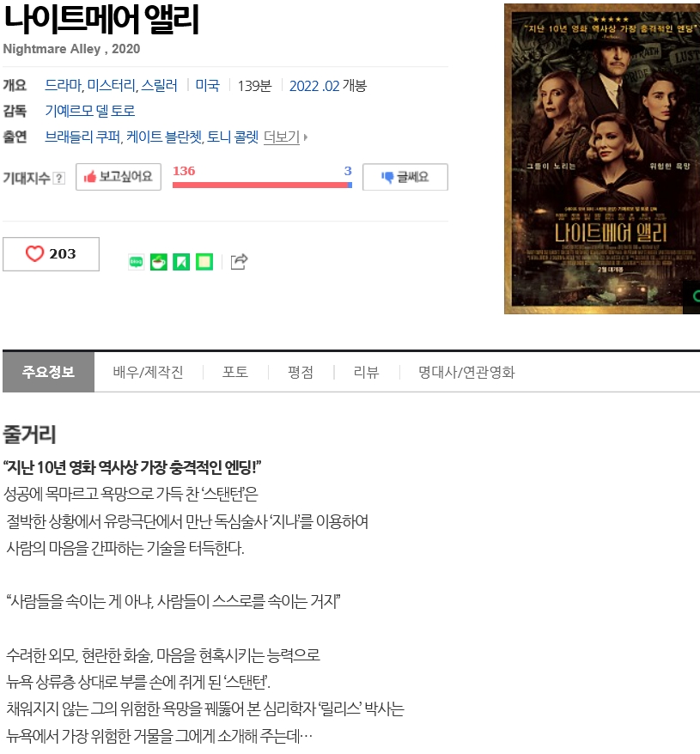Open the 리뷰 tab

coord(366,372)
